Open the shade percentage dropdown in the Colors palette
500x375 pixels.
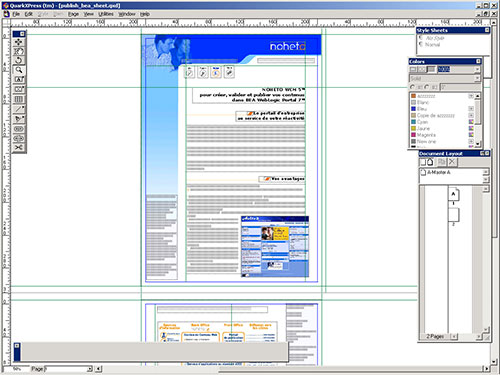pos(477,69)
